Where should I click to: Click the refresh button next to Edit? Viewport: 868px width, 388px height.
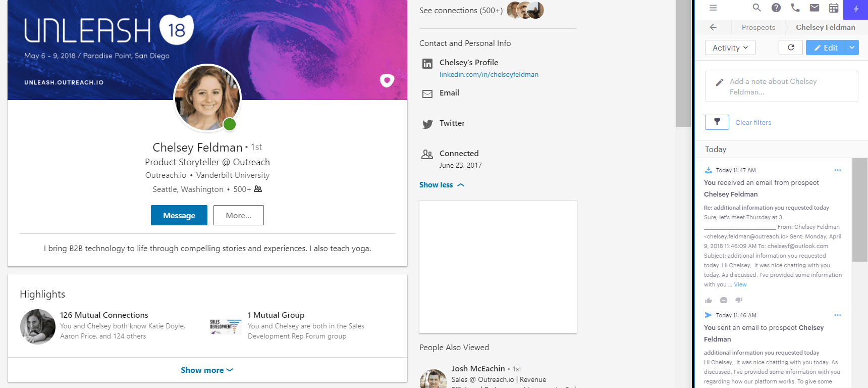[791, 47]
